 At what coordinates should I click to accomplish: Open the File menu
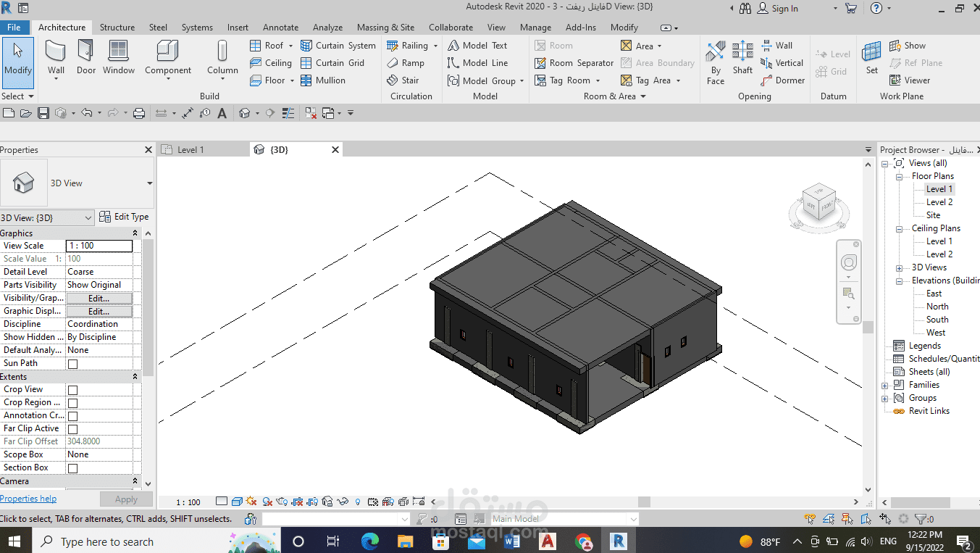click(14, 28)
